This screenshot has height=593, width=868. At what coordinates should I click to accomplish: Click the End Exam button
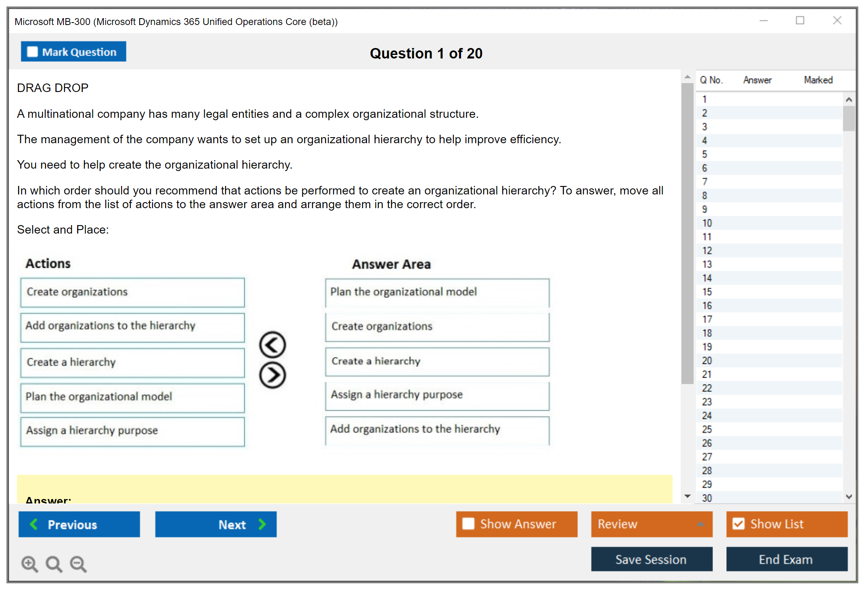[786, 559]
